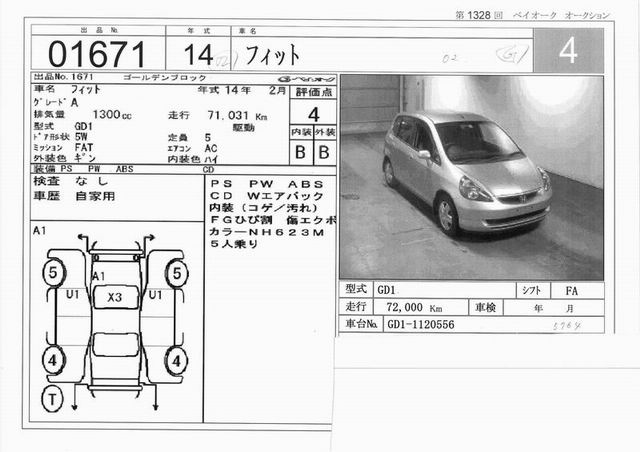This screenshot has width=640, height=452.
Task: Click the right circled 4 tire marker
Action: [x=177, y=358]
